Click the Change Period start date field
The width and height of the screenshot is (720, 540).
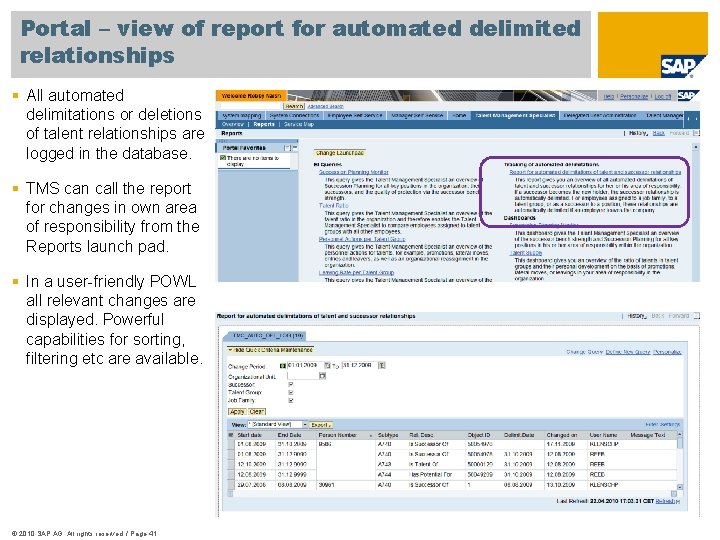click(305, 366)
